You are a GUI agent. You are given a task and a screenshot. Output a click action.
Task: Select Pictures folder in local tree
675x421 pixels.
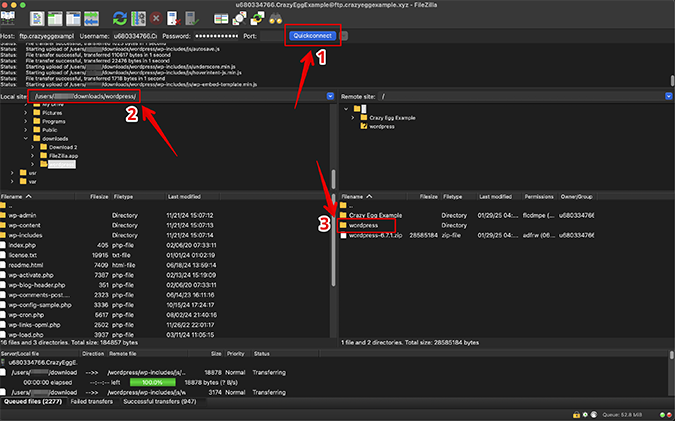[x=52, y=113]
